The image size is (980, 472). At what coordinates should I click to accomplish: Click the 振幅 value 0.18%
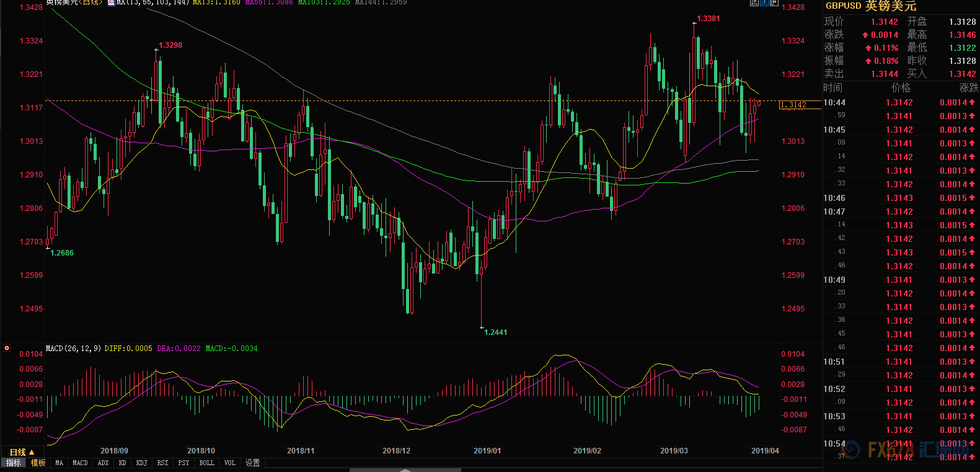pyautogui.click(x=886, y=61)
